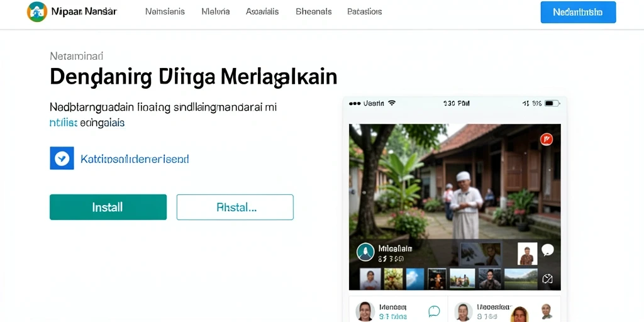
Task: Click the share icon at the thumbnail strip end
Action: coord(547,279)
